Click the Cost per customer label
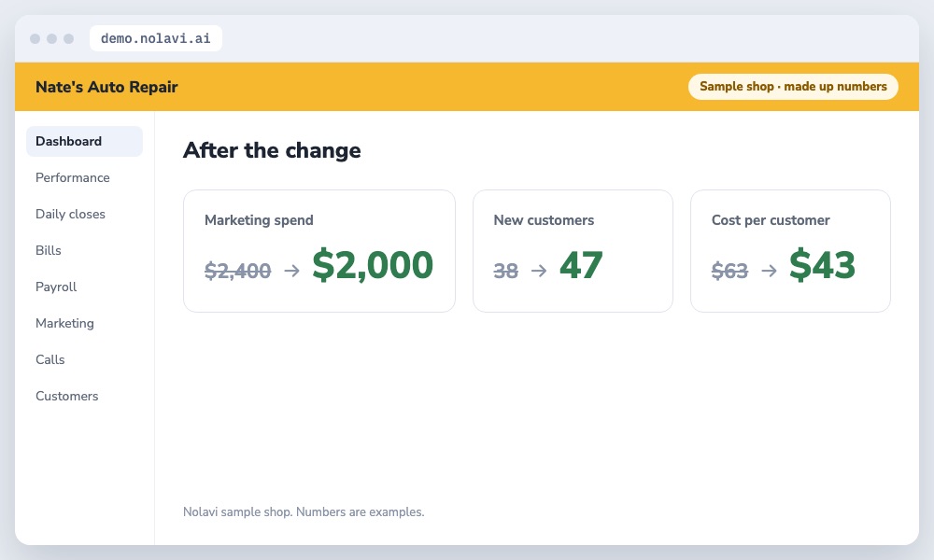934x560 pixels. pos(771,219)
